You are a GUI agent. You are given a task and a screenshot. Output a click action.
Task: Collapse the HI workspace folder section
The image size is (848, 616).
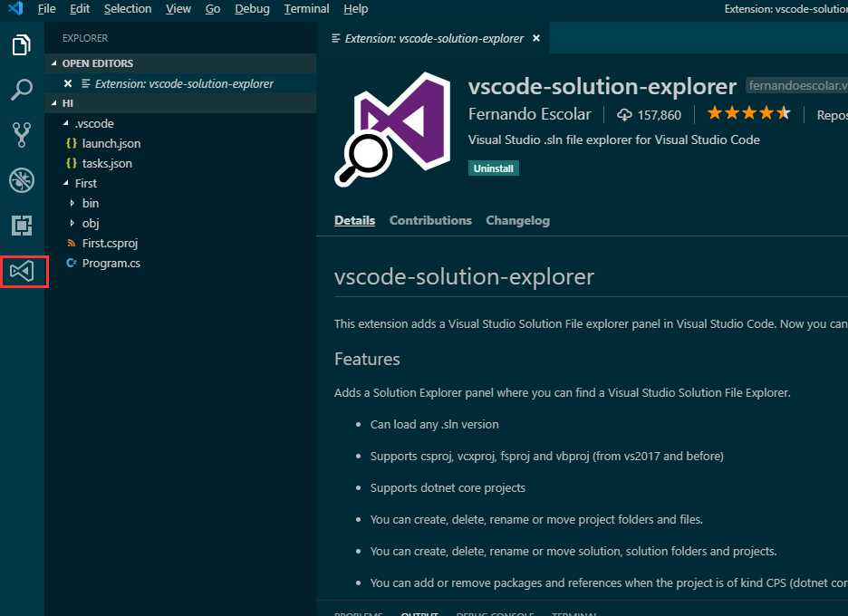[54, 102]
